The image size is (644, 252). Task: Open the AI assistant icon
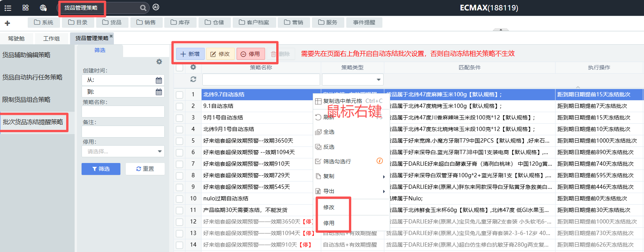[x=156, y=7]
